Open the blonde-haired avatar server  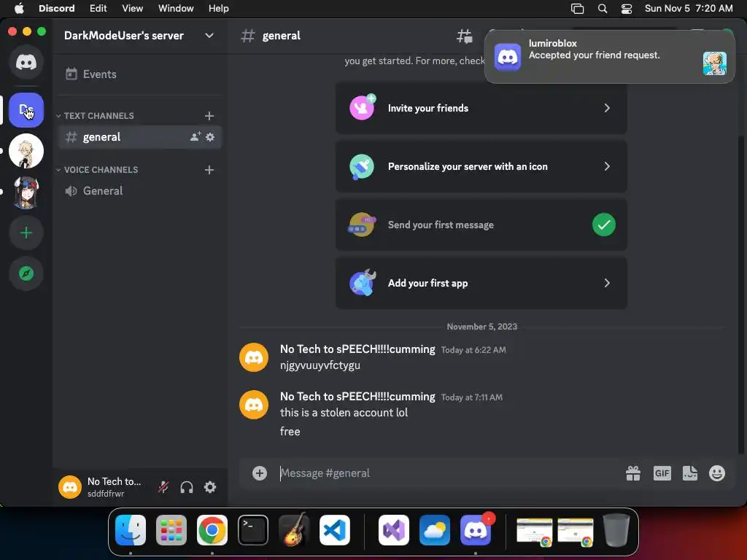(x=26, y=151)
